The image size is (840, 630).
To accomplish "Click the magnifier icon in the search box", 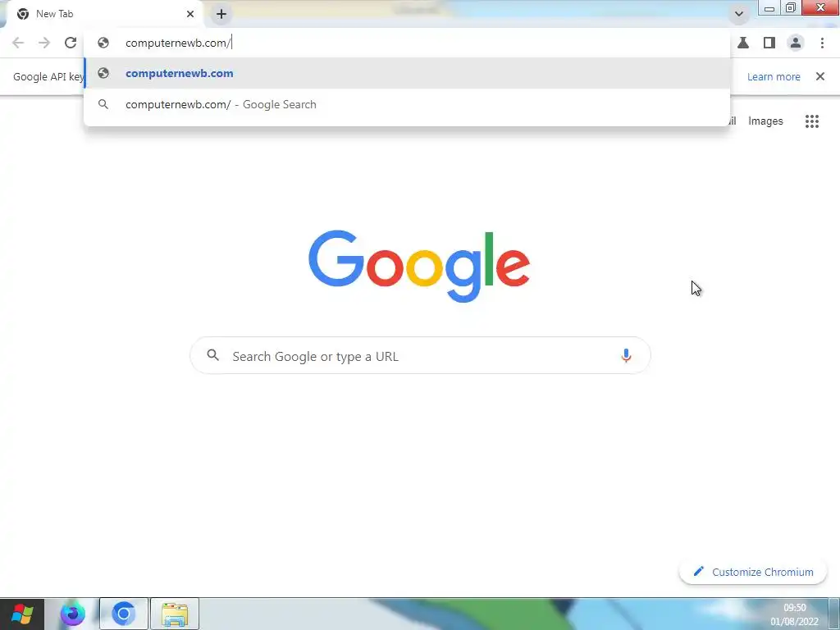I will [212, 355].
